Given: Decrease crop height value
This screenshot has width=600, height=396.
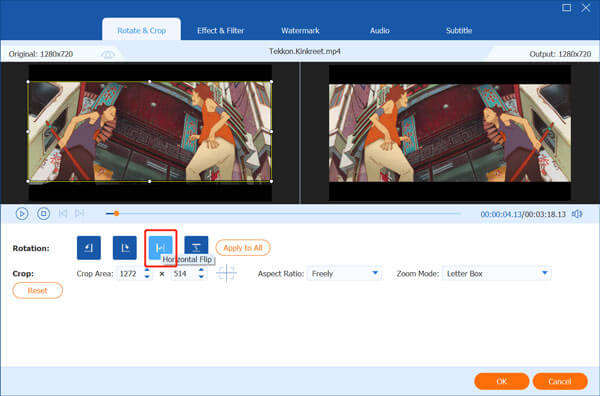Looking at the screenshot, I should [201, 277].
